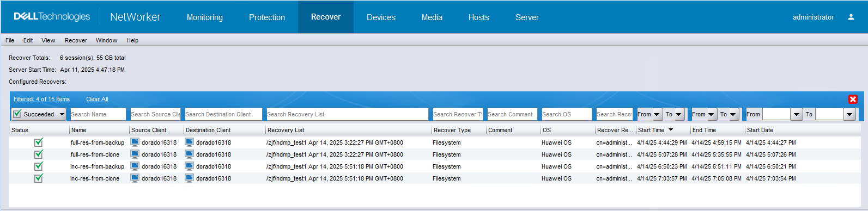The image size is (868, 211).
Task: Click the Filtered 4 of 15 items link
Action: 41,99
